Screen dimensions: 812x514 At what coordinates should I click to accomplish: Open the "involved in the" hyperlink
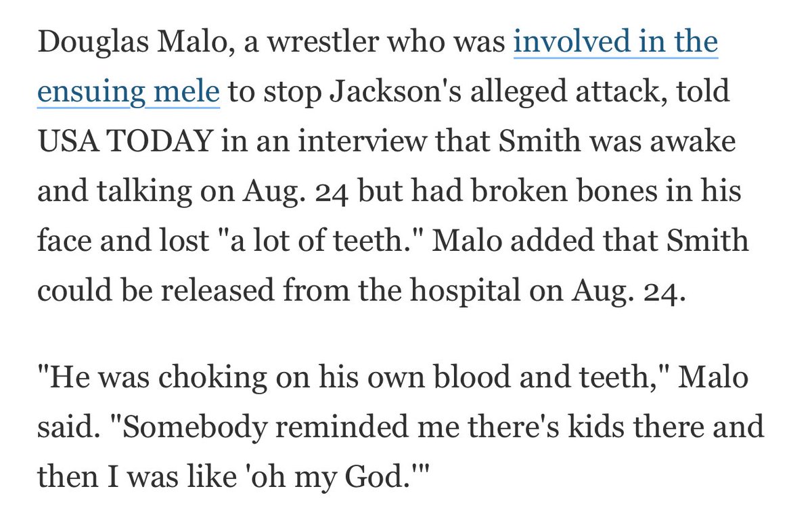615,43
